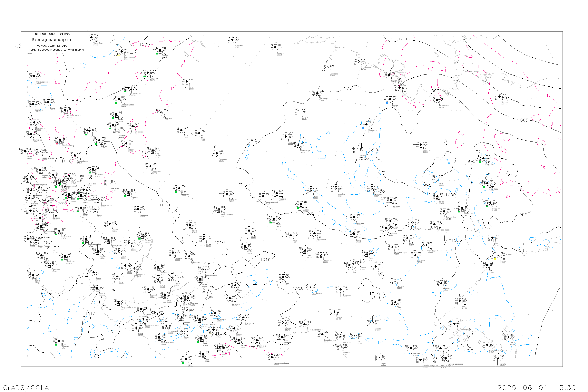Viewport: 588px width, 392px height.
Task: Click the blue square near Дзарджан station
Action: 363,128
